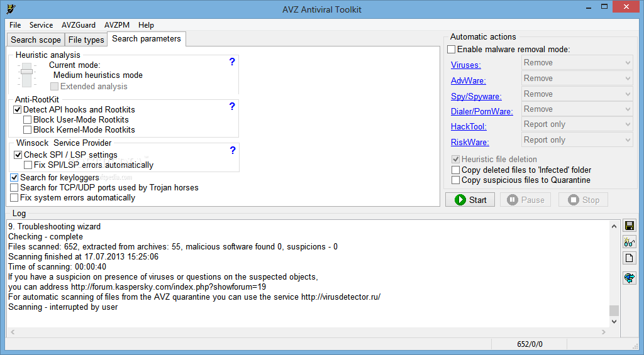The width and height of the screenshot is (644, 355).
Task: Click the log horizontal scroll left arrow
Action: click(x=13, y=332)
